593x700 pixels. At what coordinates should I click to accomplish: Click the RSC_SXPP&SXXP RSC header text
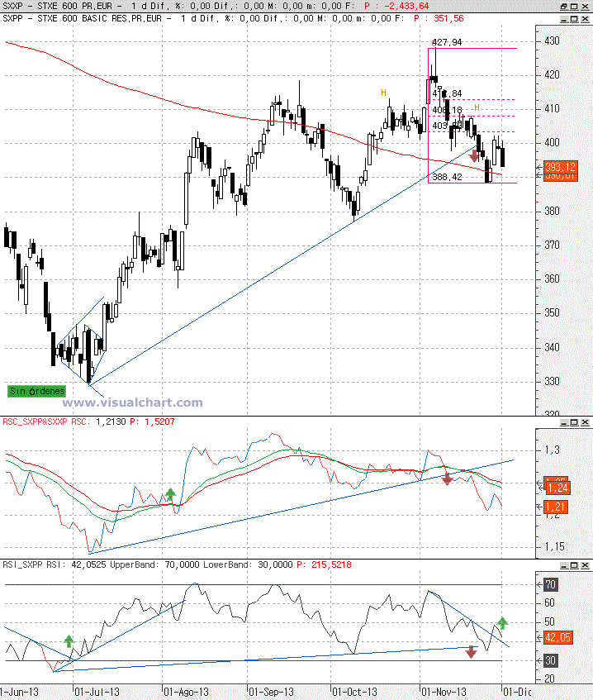coord(45,421)
